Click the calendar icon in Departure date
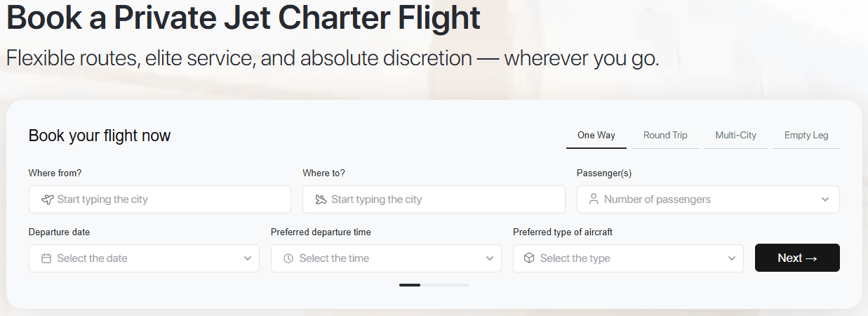 pos(46,258)
